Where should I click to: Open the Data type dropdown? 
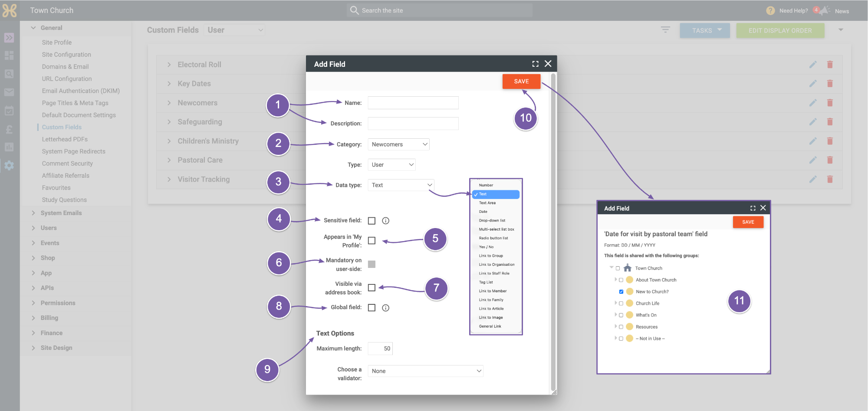pyautogui.click(x=401, y=185)
